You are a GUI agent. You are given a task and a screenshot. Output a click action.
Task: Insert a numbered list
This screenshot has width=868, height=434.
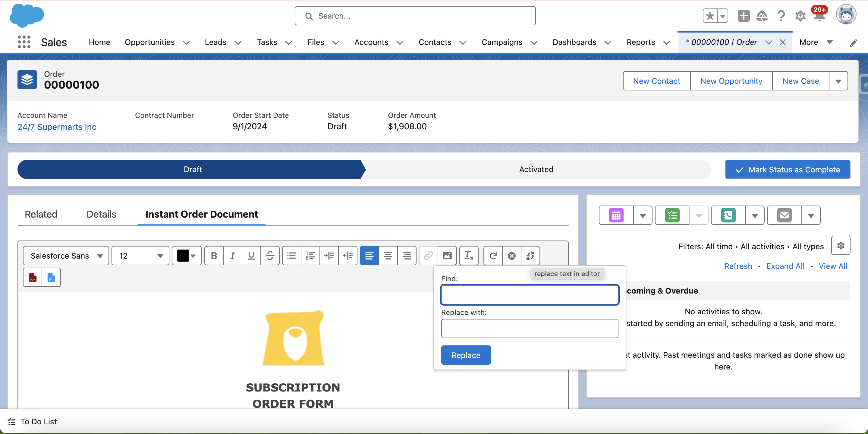tap(310, 256)
